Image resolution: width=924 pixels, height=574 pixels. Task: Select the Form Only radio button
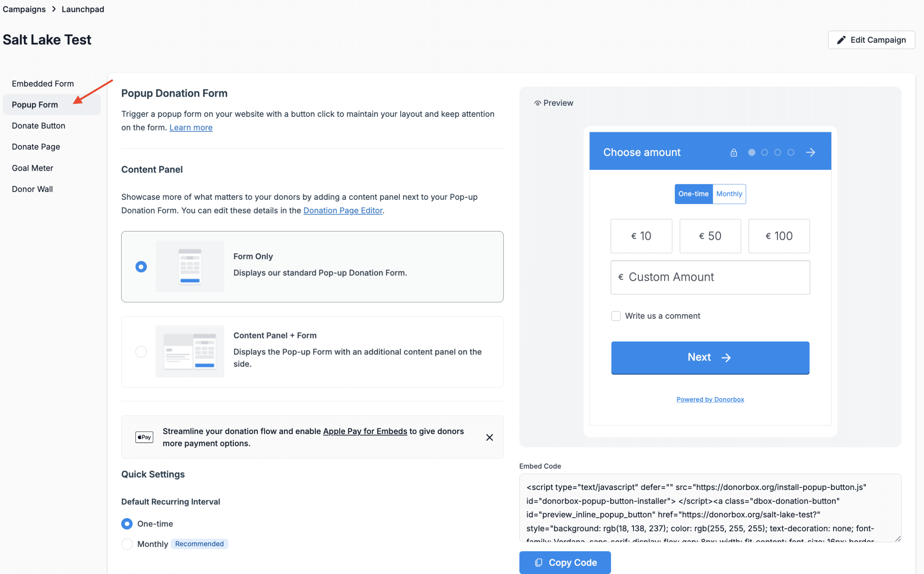coord(141,266)
